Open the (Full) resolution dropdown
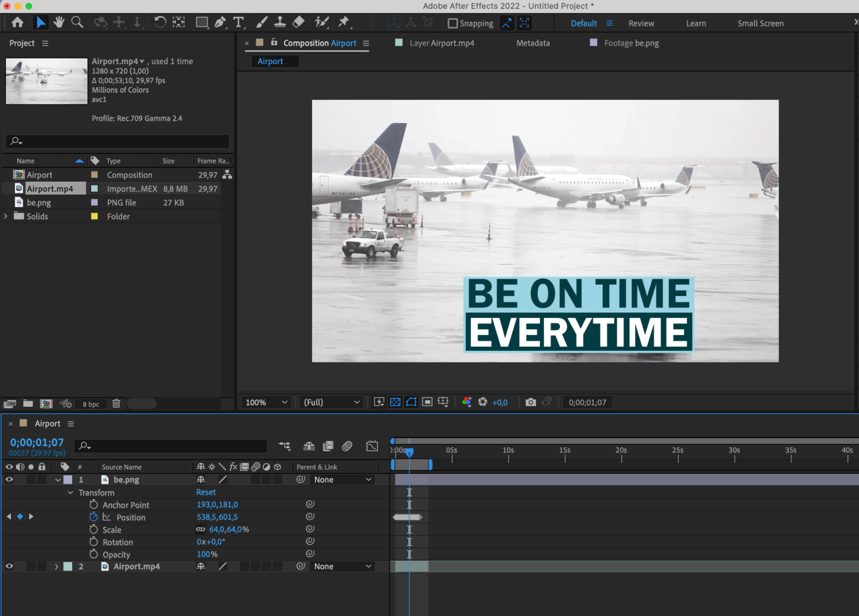The image size is (859, 616). pyautogui.click(x=331, y=402)
